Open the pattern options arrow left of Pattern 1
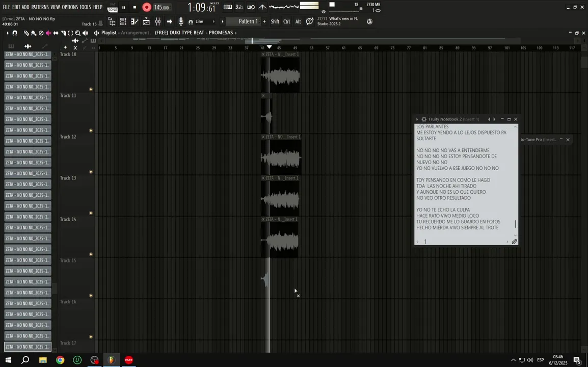The image size is (588, 367). [222, 21]
